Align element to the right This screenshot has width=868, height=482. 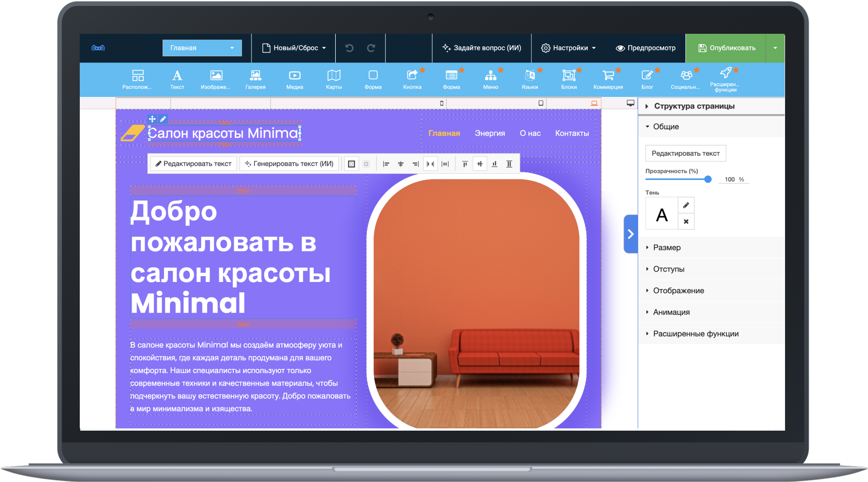(415, 164)
